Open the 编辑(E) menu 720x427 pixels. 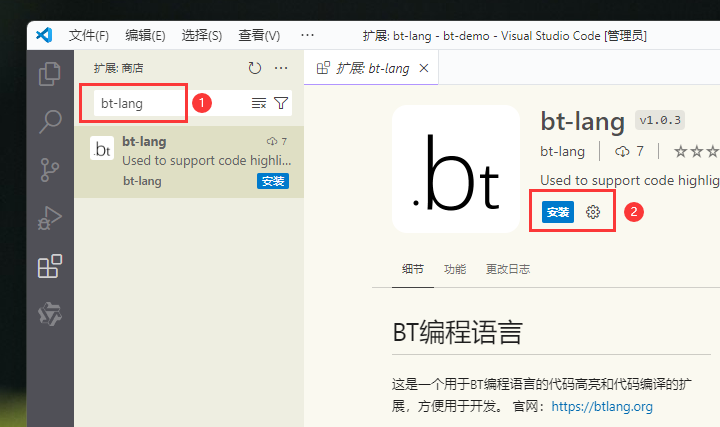[x=145, y=35]
